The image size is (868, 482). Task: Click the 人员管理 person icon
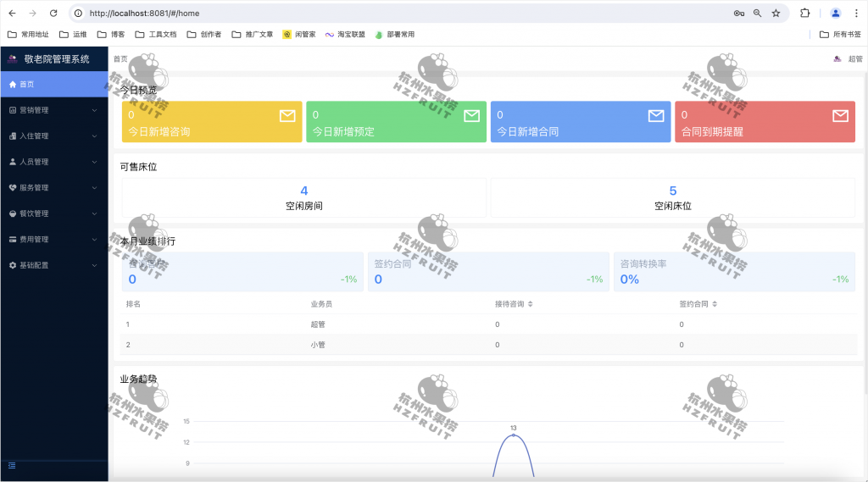[x=13, y=162]
